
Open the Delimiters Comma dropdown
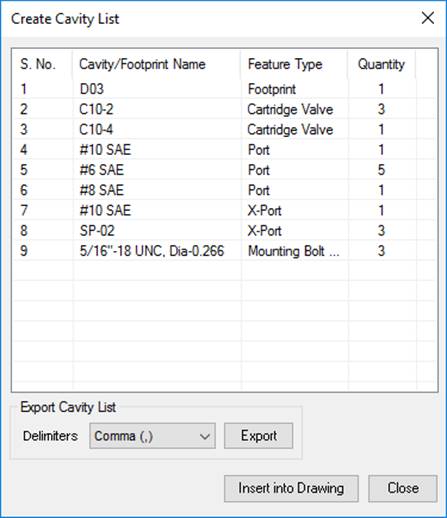[152, 436]
